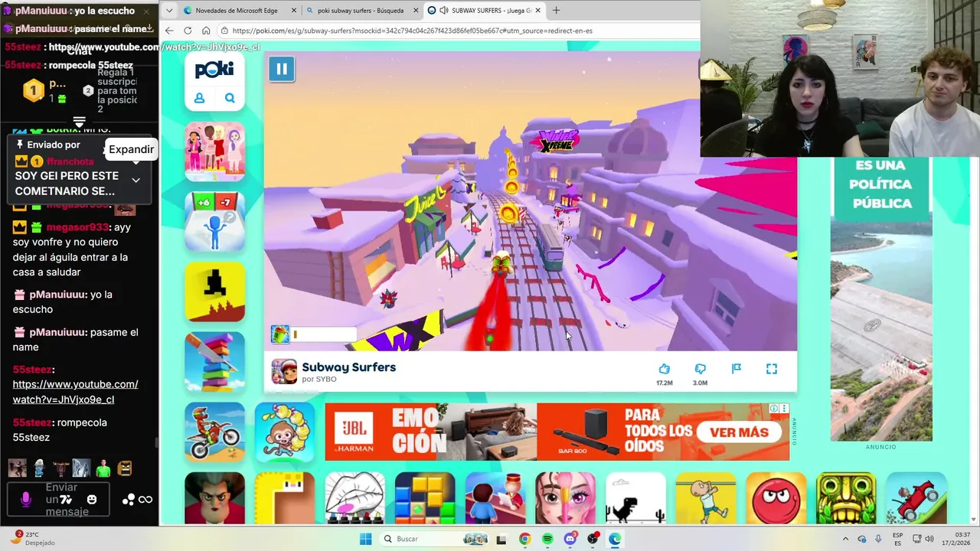980x551 pixels.
Task: Open Google Chrome from the taskbar
Action: [x=524, y=539]
